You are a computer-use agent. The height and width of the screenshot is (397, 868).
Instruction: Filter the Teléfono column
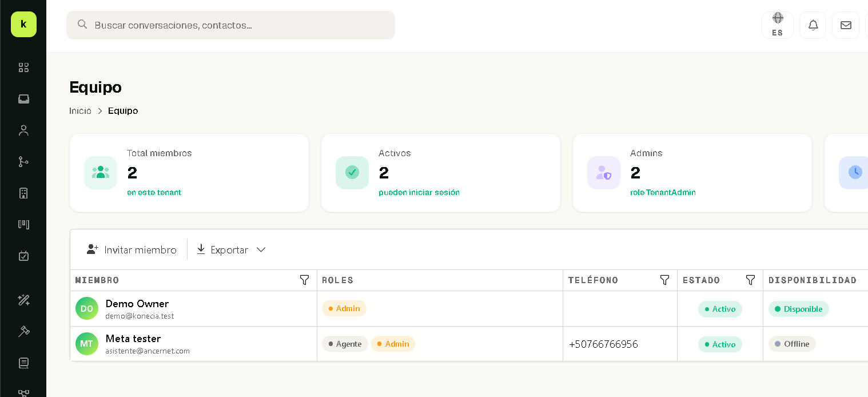[x=664, y=280]
